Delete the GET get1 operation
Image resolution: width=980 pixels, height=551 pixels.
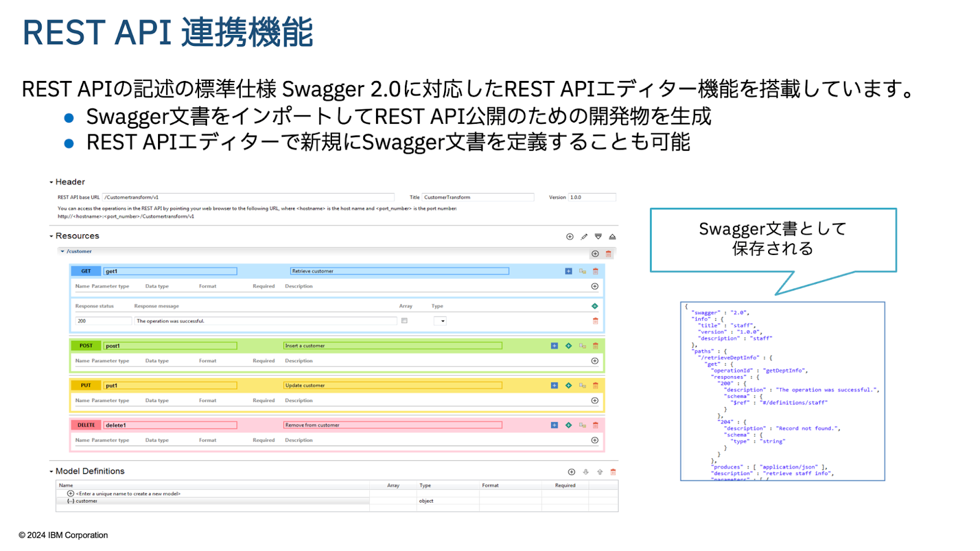point(595,271)
